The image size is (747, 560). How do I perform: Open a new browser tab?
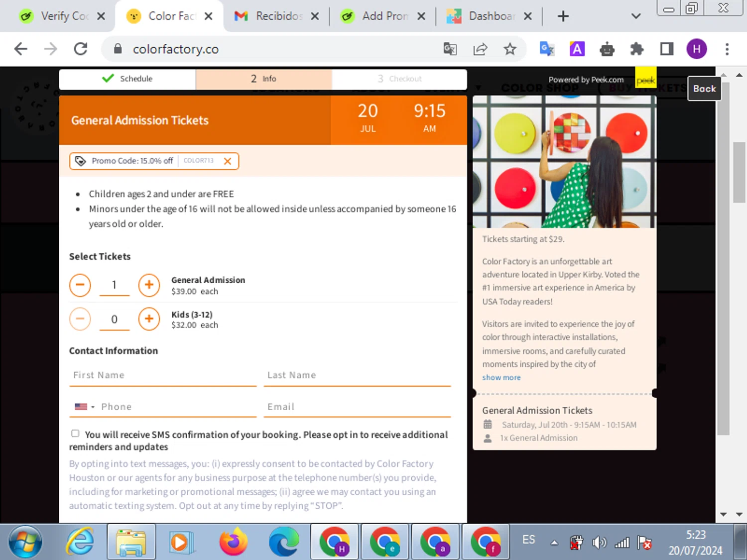563,16
